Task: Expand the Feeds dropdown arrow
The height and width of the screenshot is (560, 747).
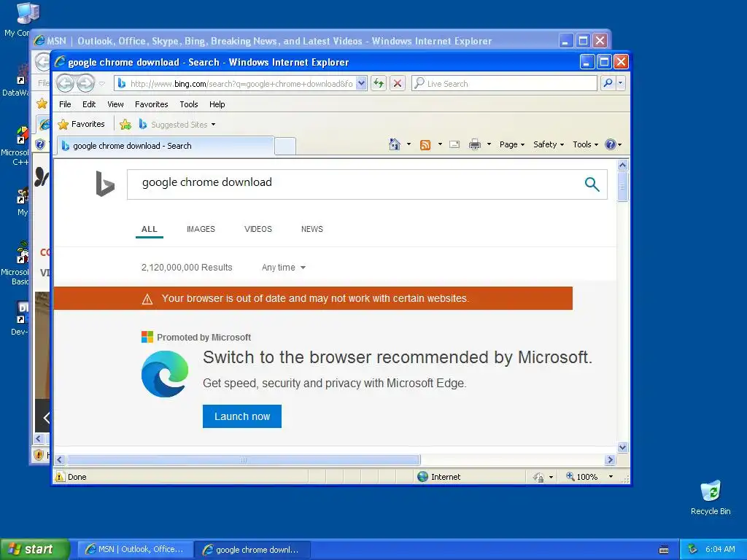Action: pyautogui.click(x=440, y=144)
